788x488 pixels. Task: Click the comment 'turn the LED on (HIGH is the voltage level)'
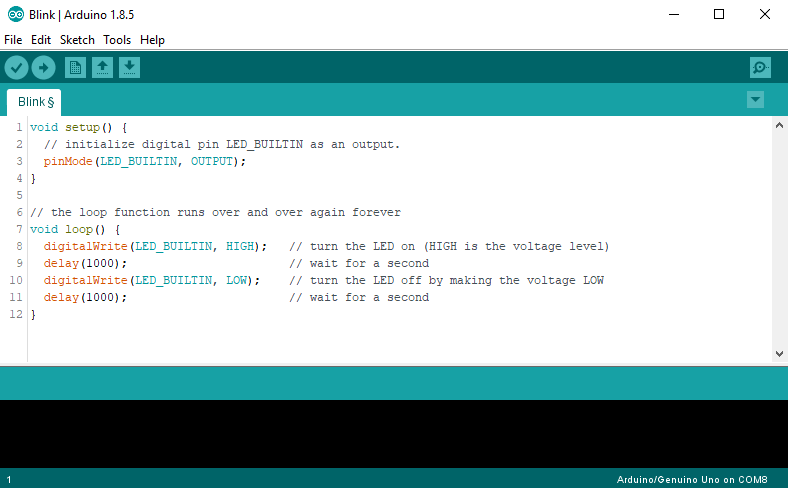(x=449, y=246)
